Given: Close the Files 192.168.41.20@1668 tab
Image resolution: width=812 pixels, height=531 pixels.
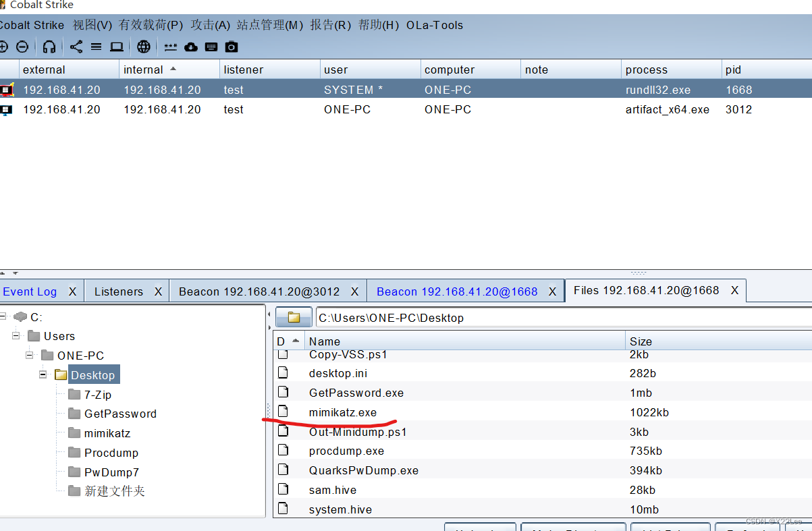Looking at the screenshot, I should (x=734, y=290).
